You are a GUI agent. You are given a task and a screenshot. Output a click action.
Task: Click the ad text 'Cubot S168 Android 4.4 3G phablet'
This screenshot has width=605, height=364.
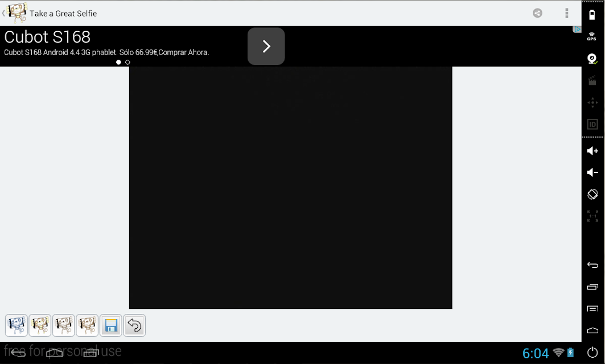60,52
